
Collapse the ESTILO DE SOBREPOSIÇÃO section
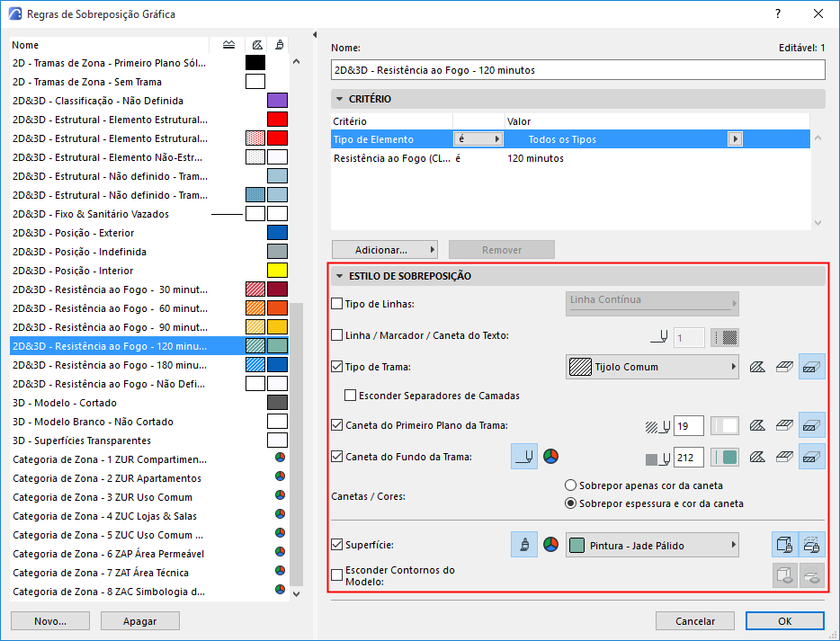(x=339, y=276)
